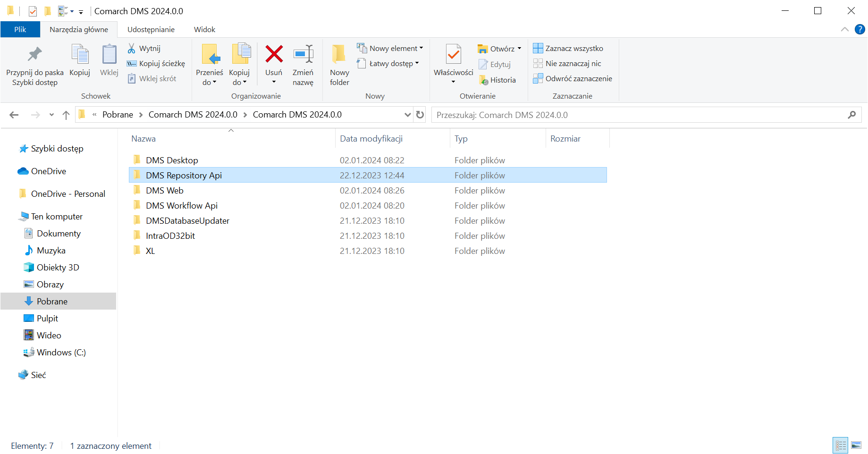
Task: Switch to Narzędzia główne tab
Action: [x=79, y=29]
